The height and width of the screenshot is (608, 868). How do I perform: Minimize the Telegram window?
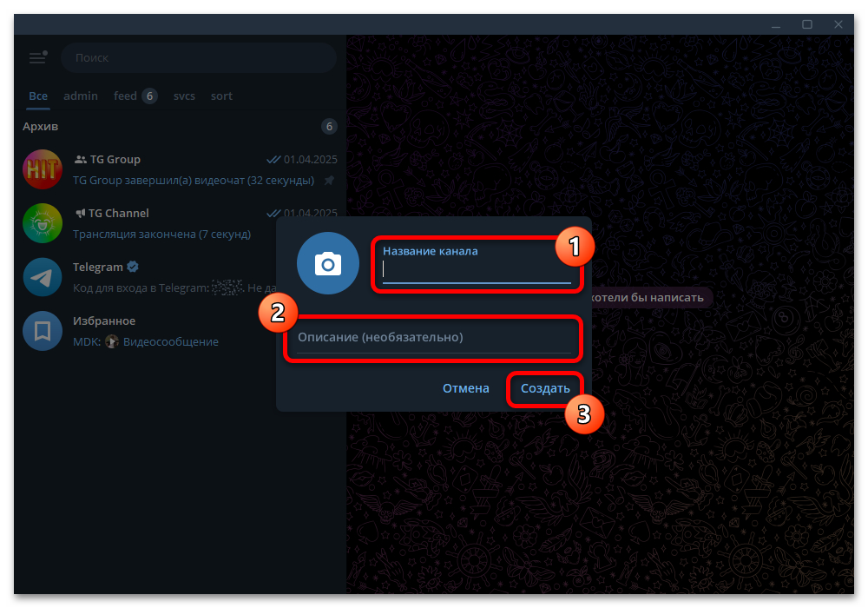click(776, 25)
